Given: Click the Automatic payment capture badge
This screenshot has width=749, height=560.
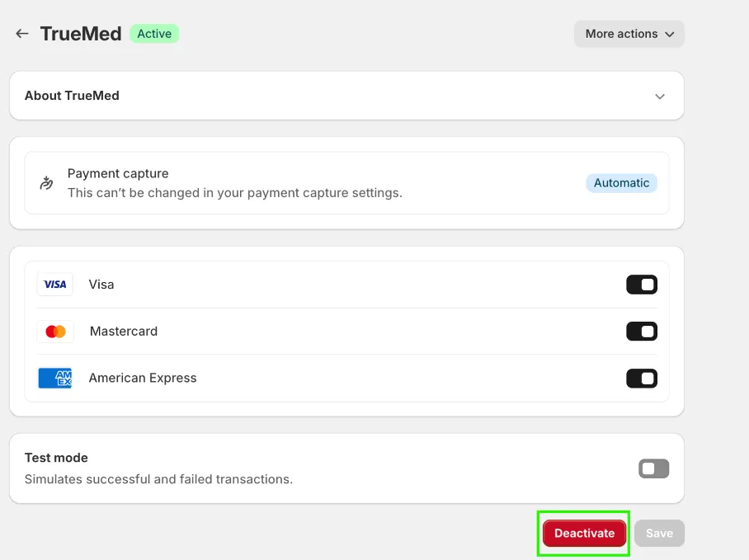Looking at the screenshot, I should (621, 183).
